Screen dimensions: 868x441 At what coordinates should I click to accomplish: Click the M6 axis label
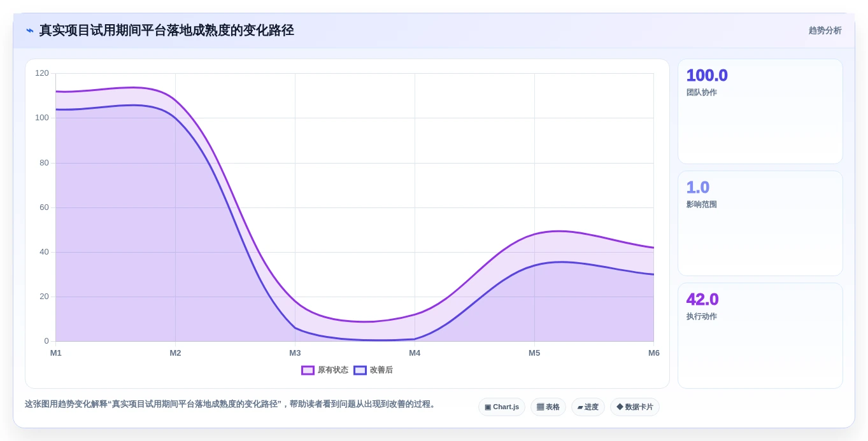[x=654, y=353]
